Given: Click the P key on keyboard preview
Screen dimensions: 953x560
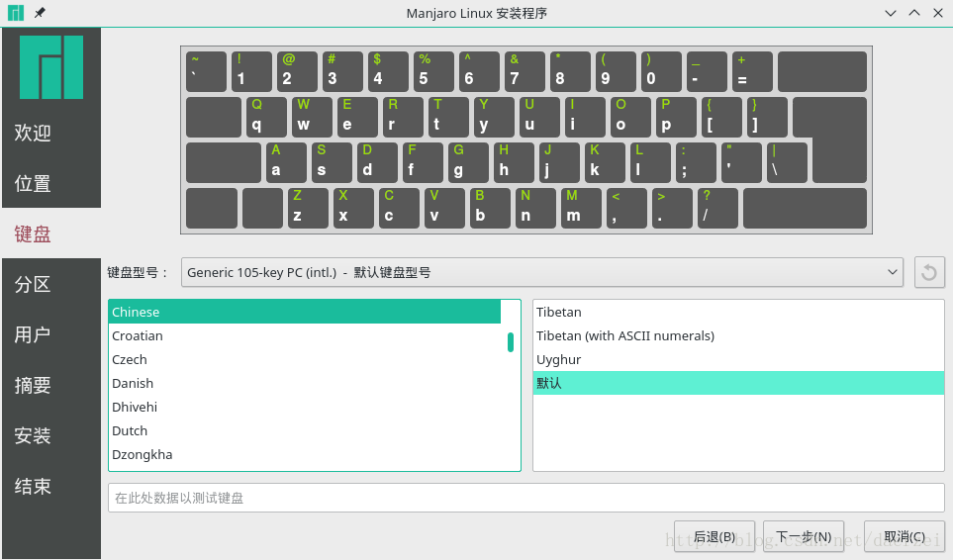Looking at the screenshot, I should click(x=676, y=117).
